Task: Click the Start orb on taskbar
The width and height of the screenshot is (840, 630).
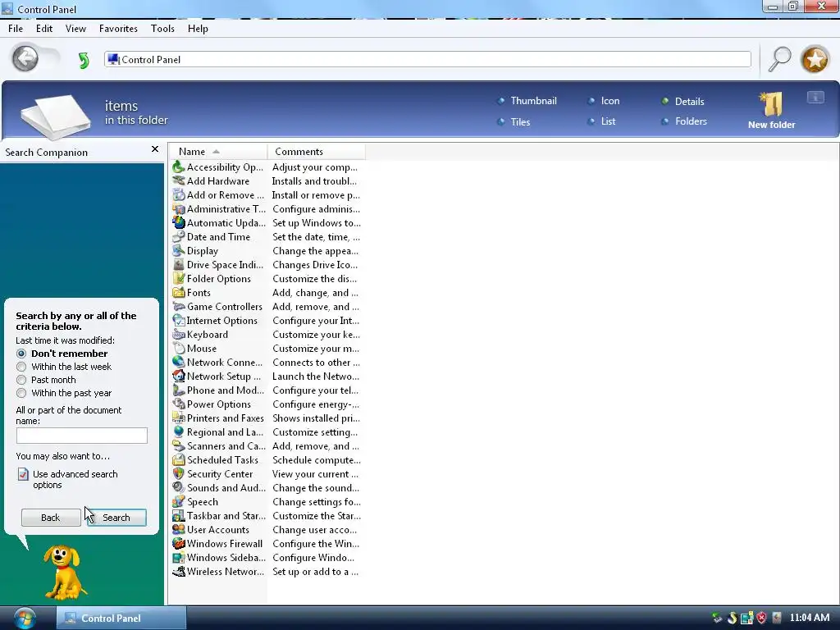Action: (24, 619)
